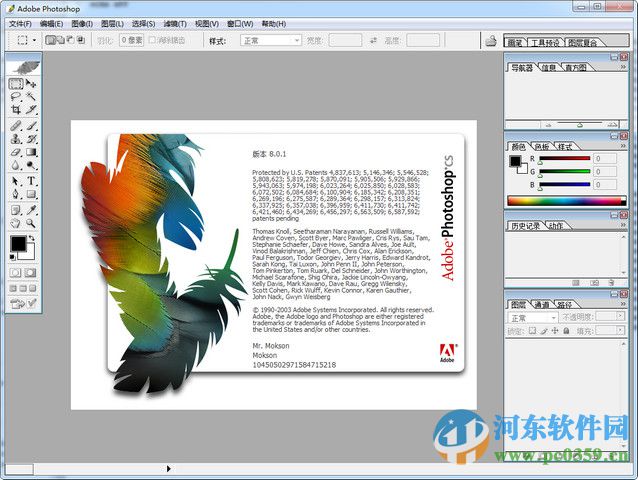Switch to the Histogram (直方图) tab
The image size is (638, 480).
(575, 68)
